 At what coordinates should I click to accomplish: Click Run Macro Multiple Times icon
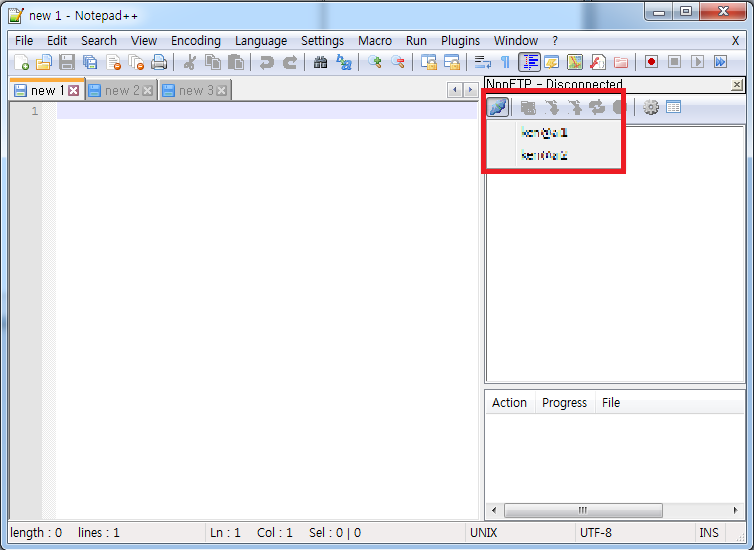coord(720,62)
